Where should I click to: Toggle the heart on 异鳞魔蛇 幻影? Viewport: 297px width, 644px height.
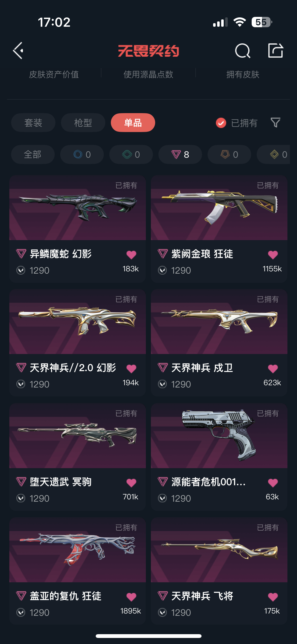(131, 255)
